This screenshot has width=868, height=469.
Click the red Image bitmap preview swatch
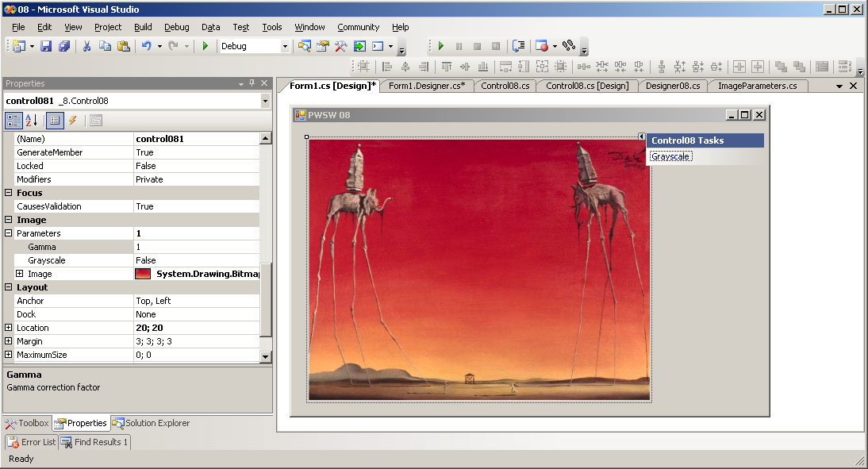point(143,274)
